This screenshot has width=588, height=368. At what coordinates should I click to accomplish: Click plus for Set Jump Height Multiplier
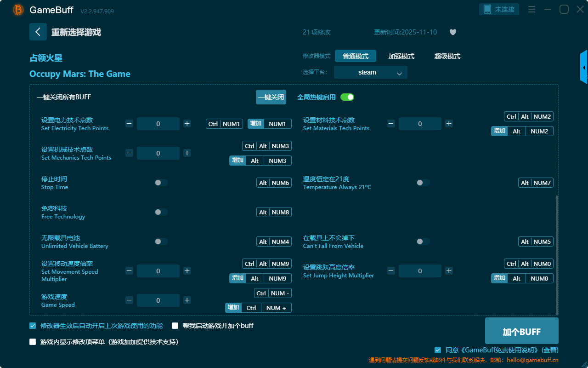449,271
